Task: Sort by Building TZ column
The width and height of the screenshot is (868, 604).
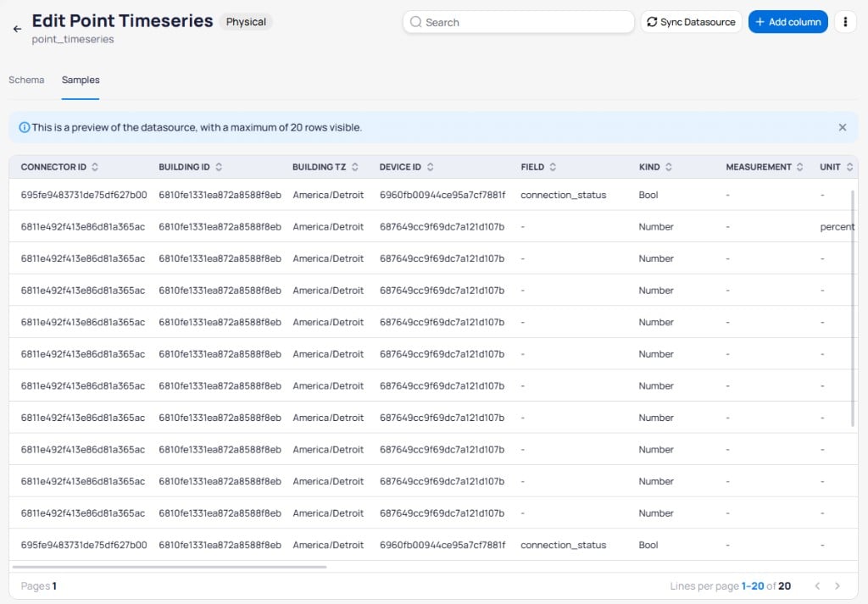Action: 355,167
